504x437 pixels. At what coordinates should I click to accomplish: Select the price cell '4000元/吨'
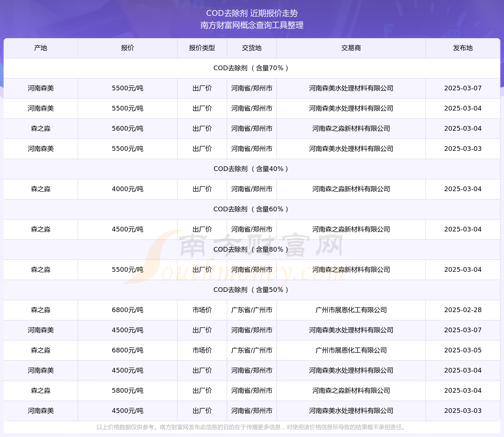click(127, 189)
